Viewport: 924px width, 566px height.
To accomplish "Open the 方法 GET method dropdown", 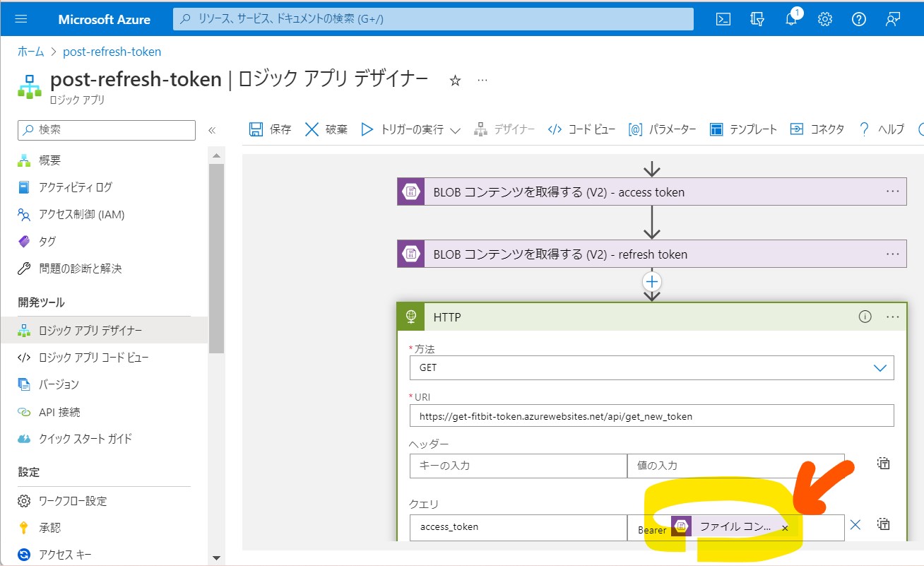I will pos(651,367).
